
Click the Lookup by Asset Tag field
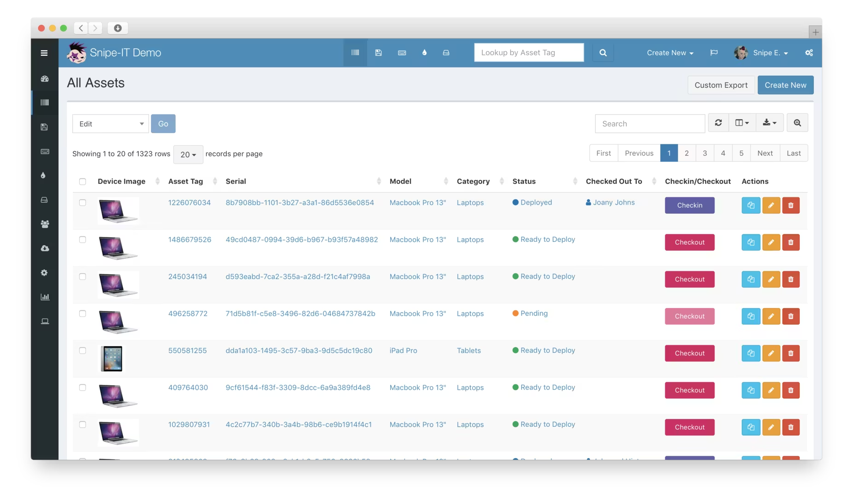[x=529, y=53]
